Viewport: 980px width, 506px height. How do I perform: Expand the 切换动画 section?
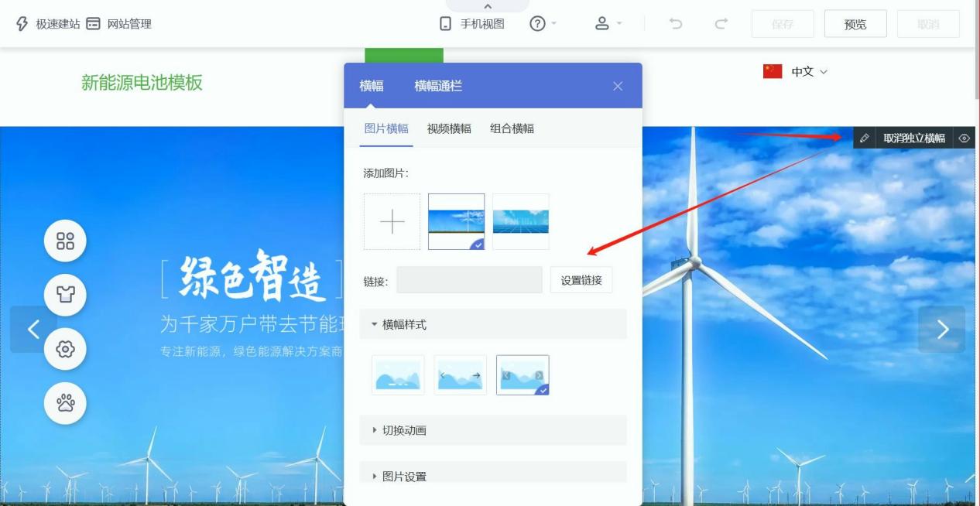(492, 430)
